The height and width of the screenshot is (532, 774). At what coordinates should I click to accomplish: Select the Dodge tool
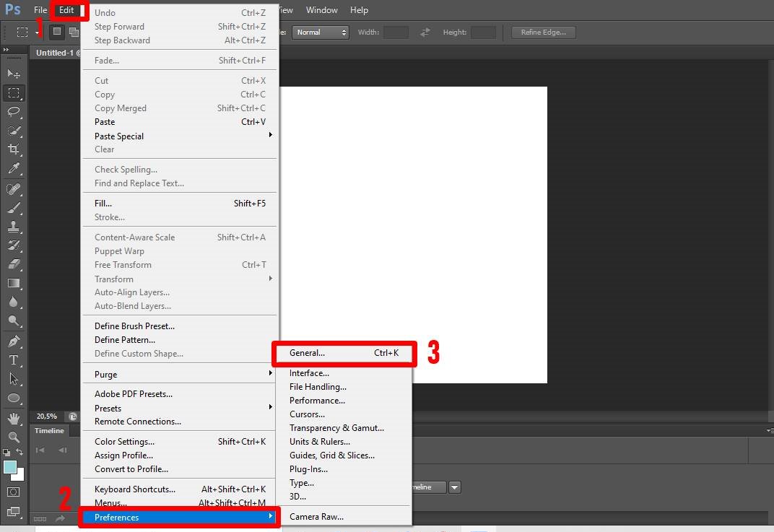(13, 320)
